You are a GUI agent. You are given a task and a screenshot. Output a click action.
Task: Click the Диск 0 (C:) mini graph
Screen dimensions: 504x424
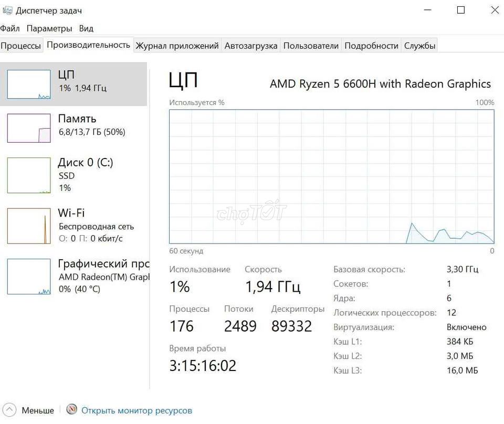[x=29, y=175]
